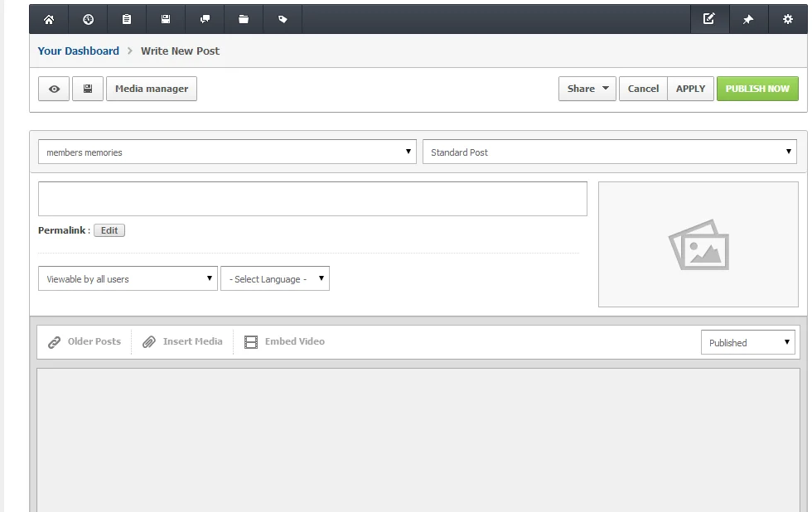812x512 pixels.
Task: Click the pin icon in top bar
Action: tap(748, 19)
